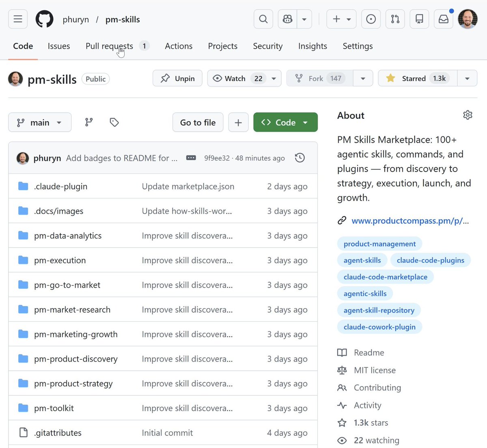This screenshot has height=448, width=487.
Task: Select the agent-skills topic tag
Action: [x=362, y=260]
